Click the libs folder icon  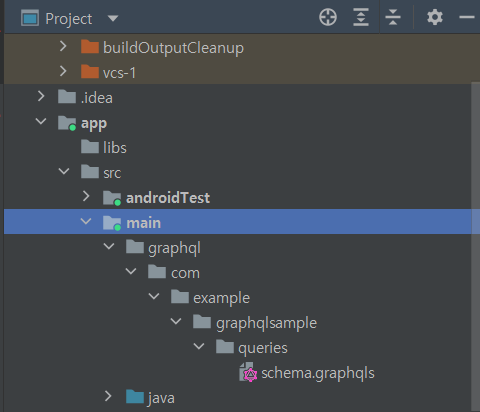coord(90,147)
